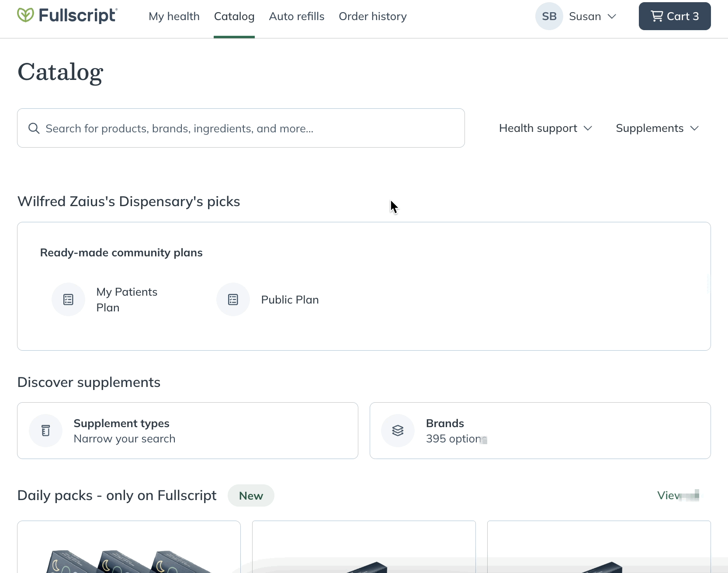Open the Brands 395 options card

click(540, 431)
